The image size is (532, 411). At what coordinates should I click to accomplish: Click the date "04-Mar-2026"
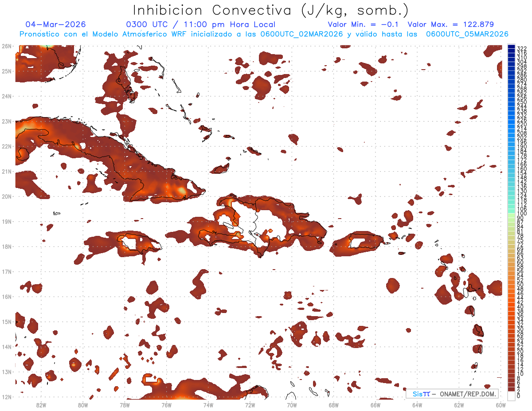point(56,24)
